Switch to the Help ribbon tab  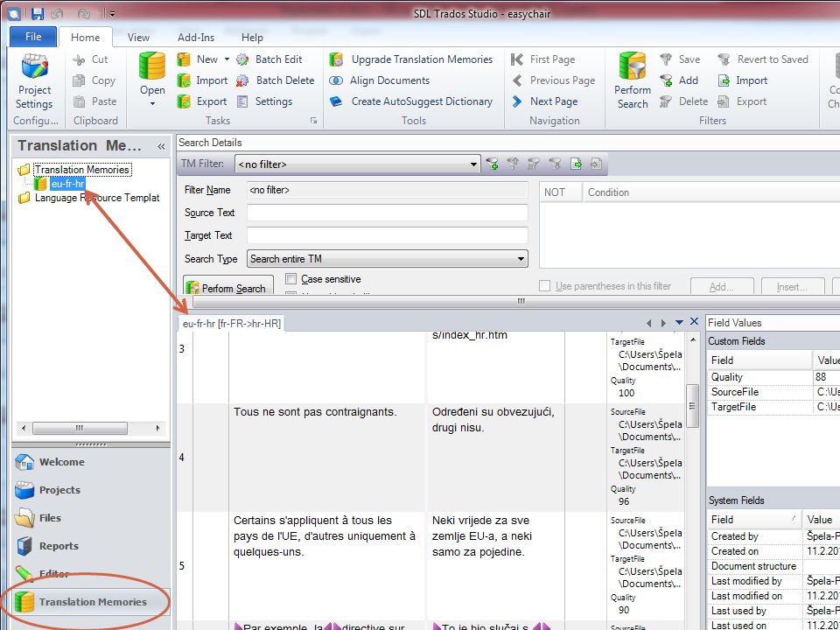click(252, 37)
